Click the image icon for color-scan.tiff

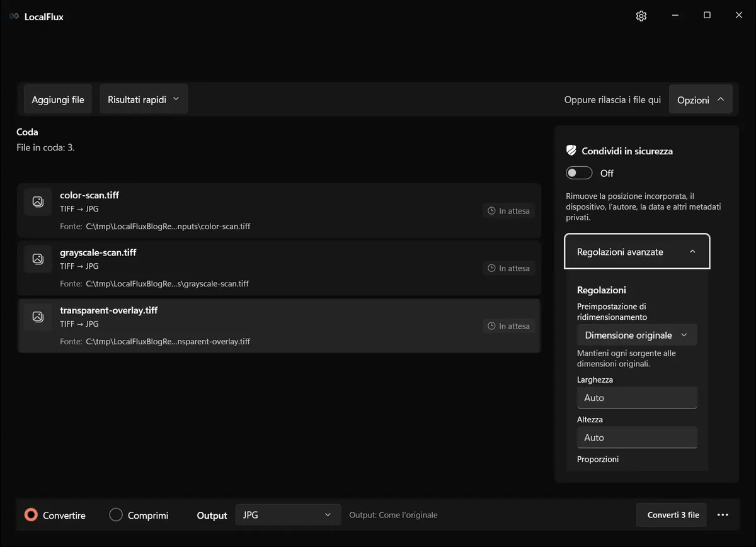pos(38,202)
